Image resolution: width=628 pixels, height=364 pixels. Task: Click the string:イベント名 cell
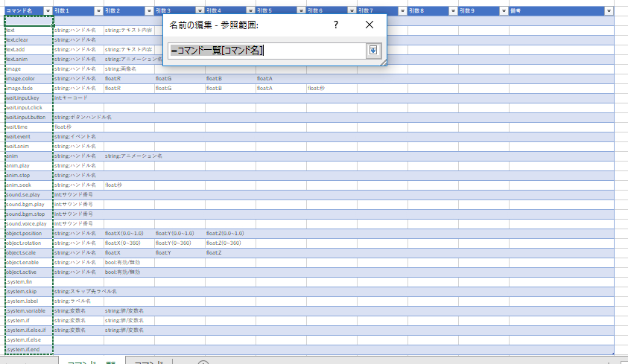[x=78, y=137]
